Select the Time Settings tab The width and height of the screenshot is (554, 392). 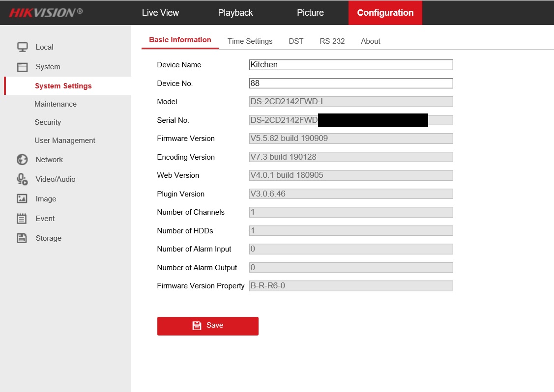click(x=250, y=41)
